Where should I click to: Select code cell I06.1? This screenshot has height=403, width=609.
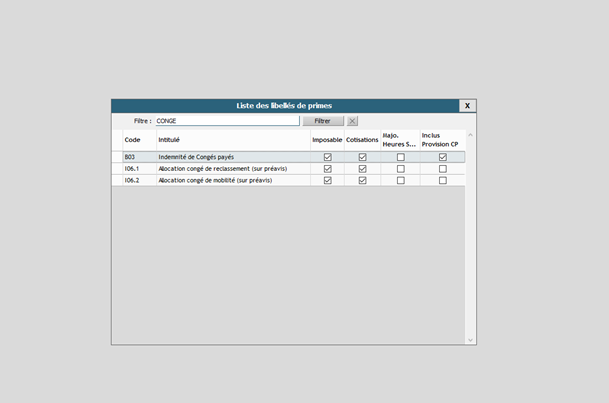pos(139,169)
